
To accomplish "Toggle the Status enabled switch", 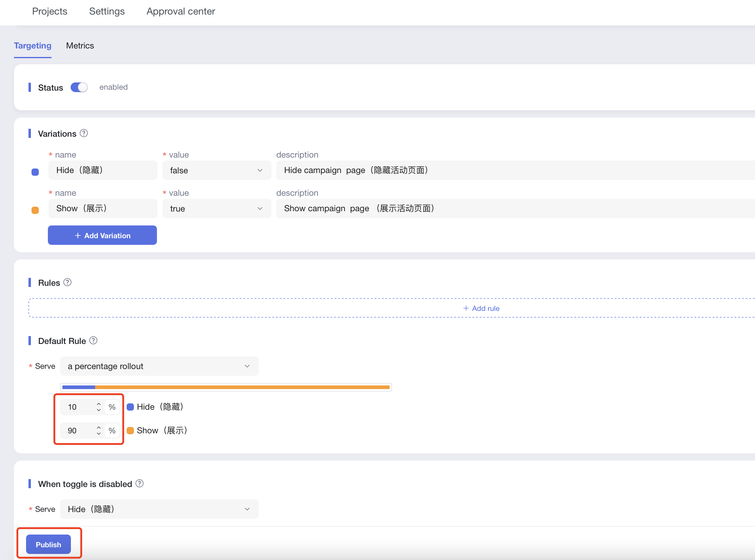I will 79,88.
